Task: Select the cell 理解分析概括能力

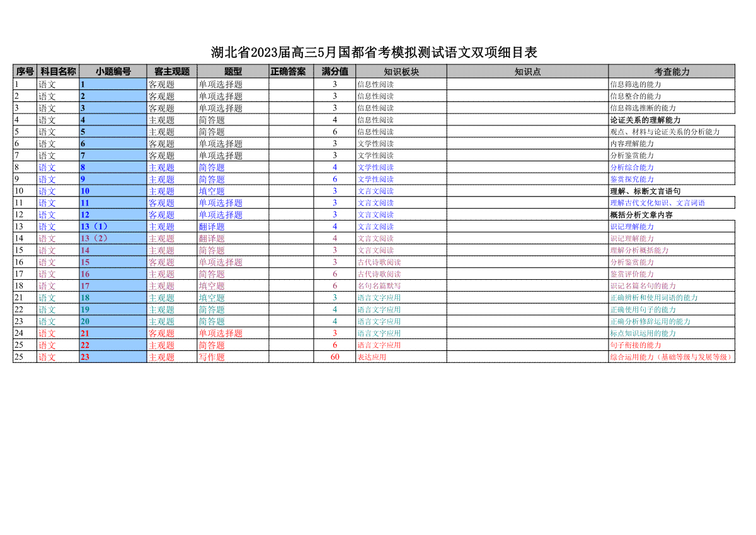Action: click(x=672, y=250)
